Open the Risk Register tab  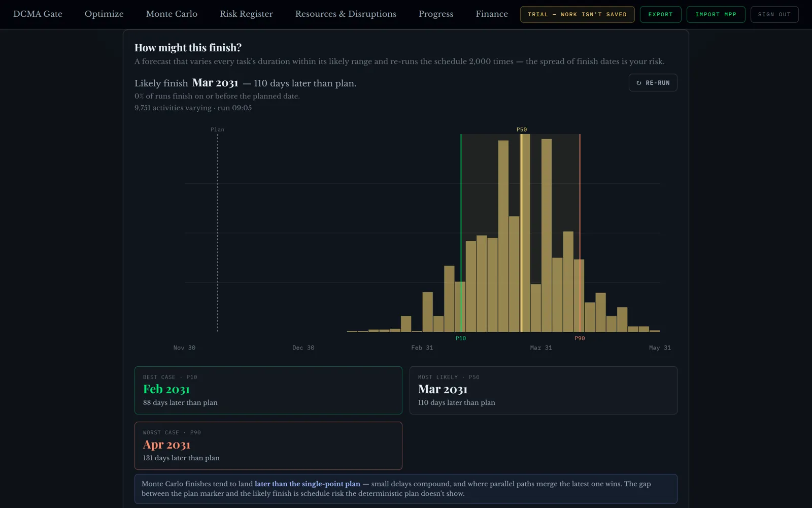246,14
